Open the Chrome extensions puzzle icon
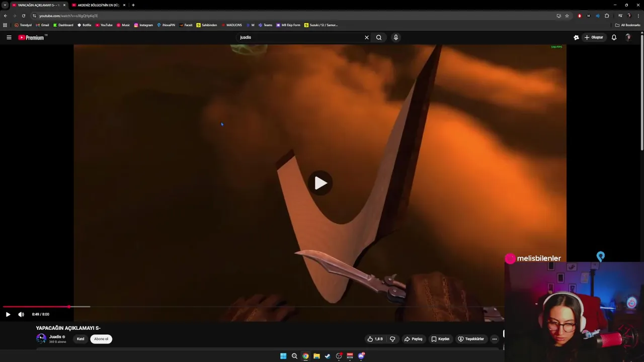This screenshot has width=644, height=362. pos(607,16)
